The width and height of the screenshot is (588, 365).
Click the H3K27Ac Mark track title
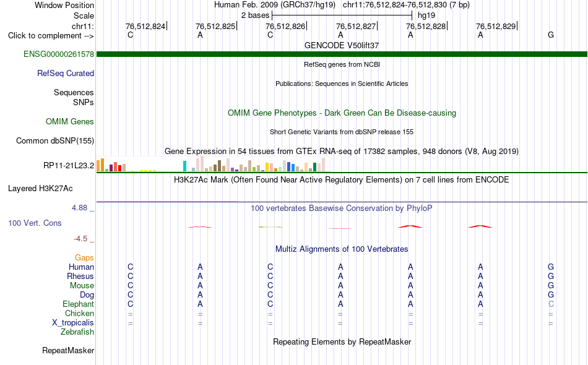342,179
